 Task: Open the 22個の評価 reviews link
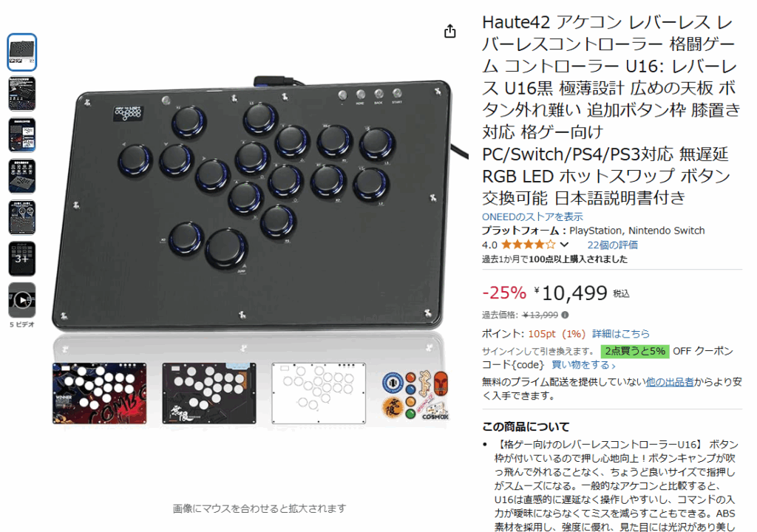(612, 245)
